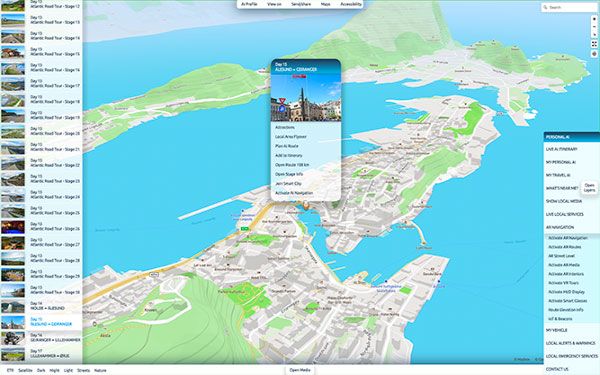
Task: Click the magnifier icon in search box
Action: [545, 7]
